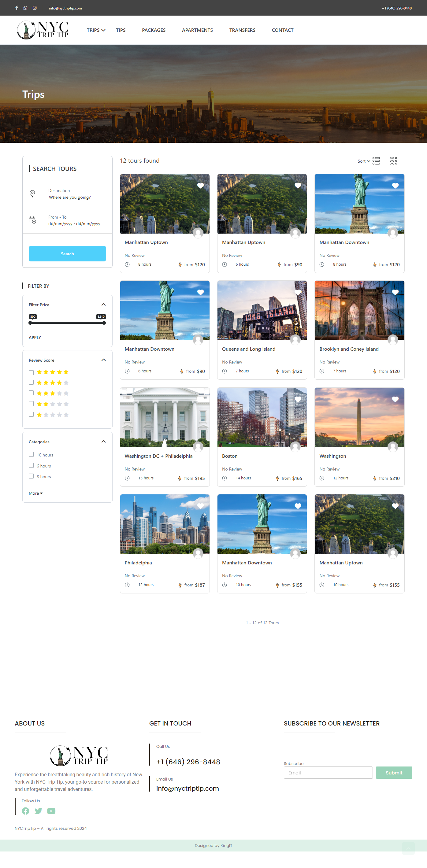Viewport: 427px width, 868px height.
Task: Expand More categories list
Action: [x=35, y=493]
